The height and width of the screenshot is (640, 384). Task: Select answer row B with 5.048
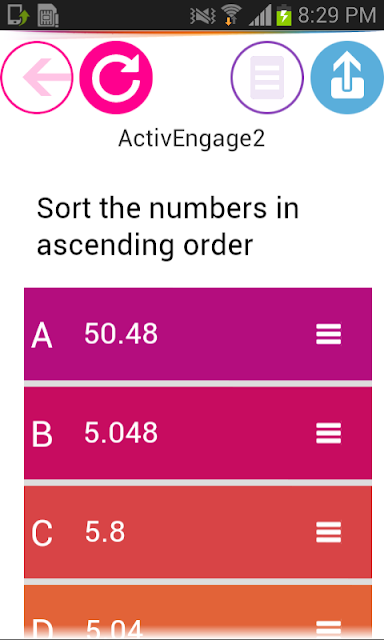coord(198,433)
